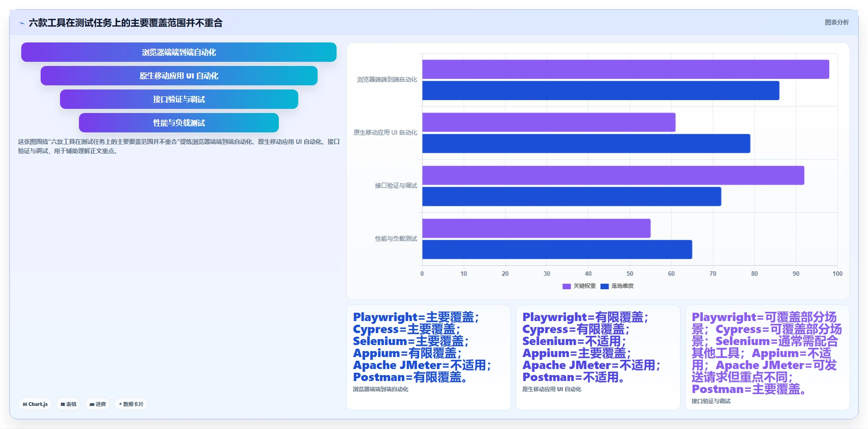
Task: Click the 数据卡片 tag chip
Action: pos(131,404)
